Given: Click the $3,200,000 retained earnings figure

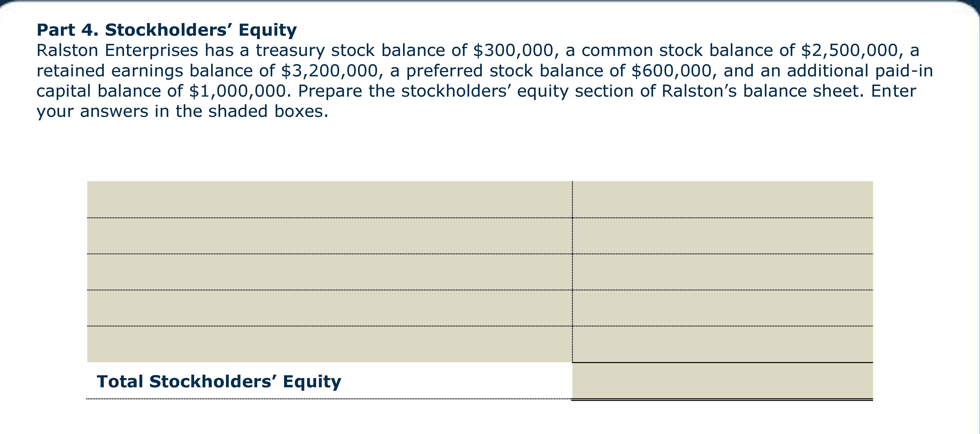Looking at the screenshot, I should pos(330,71).
